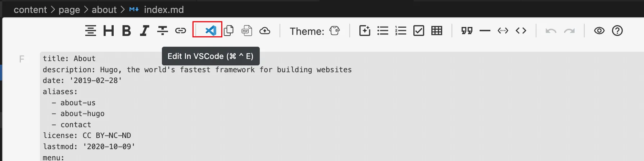
Task: Insert a table
Action: 437,31
